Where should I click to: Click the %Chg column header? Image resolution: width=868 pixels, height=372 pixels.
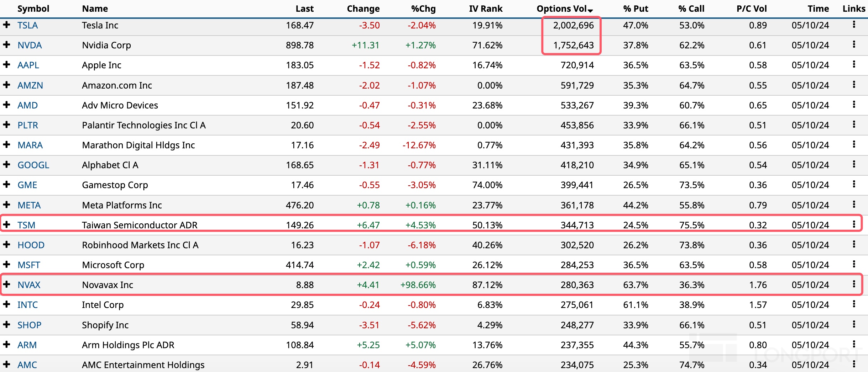coord(423,9)
